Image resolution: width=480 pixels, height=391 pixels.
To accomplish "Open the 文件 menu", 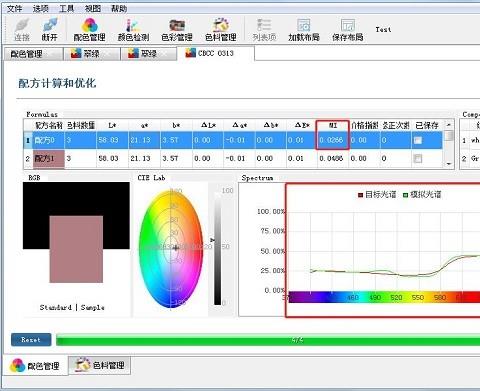I will click(14, 8).
